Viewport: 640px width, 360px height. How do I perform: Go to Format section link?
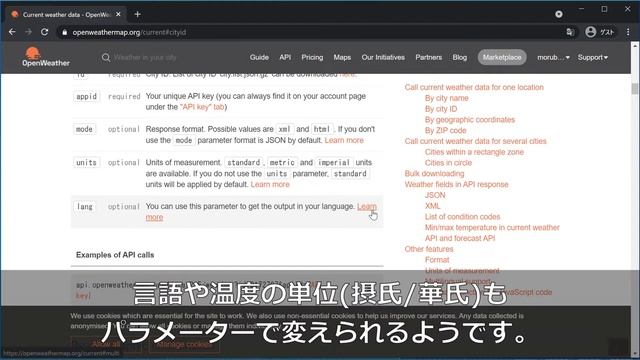click(x=437, y=260)
